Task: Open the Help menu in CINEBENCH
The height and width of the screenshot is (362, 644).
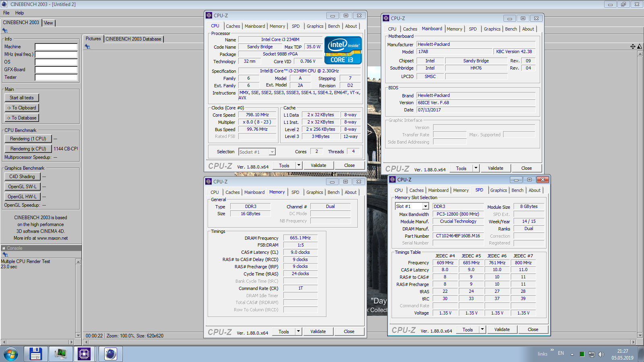Action: click(x=20, y=13)
